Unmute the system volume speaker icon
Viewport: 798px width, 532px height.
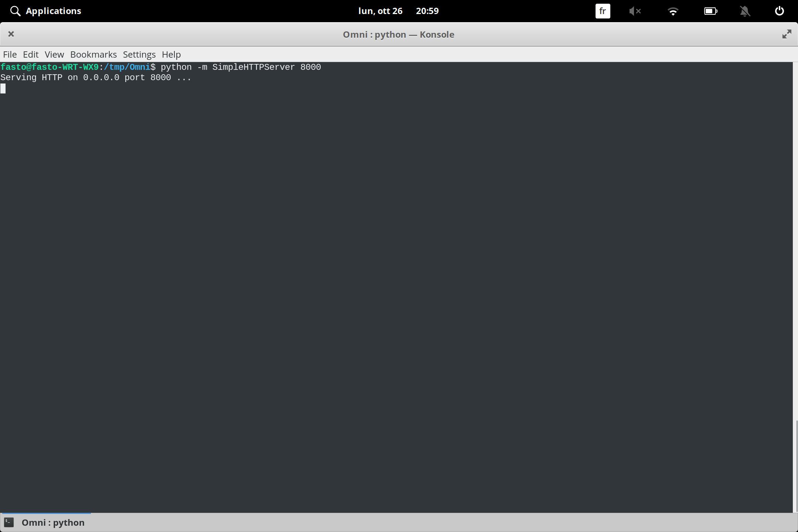(635, 11)
